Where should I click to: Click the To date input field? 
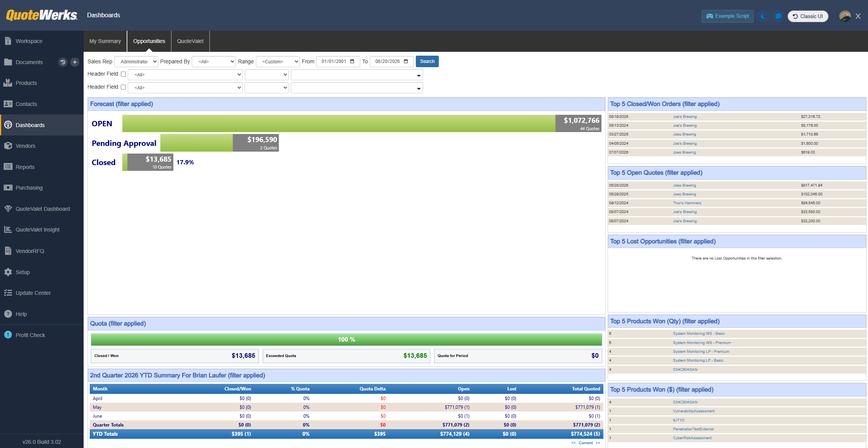point(392,61)
